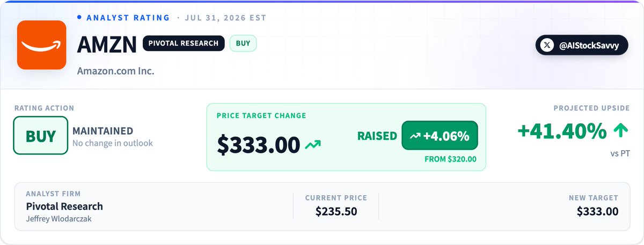Click the orange Amazon logo icon
This screenshot has width=644, height=245.
(41, 45)
